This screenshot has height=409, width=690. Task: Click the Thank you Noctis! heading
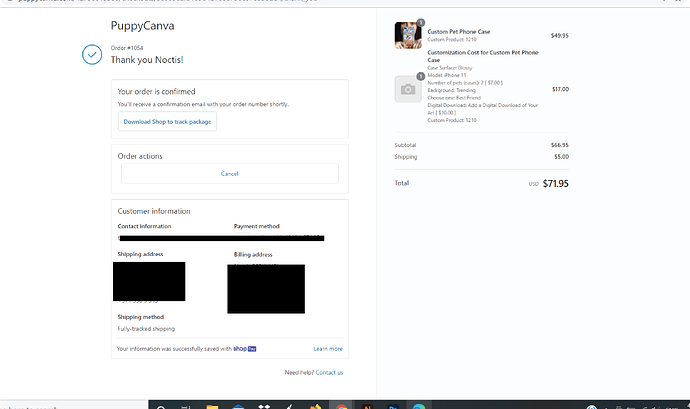coord(147,60)
